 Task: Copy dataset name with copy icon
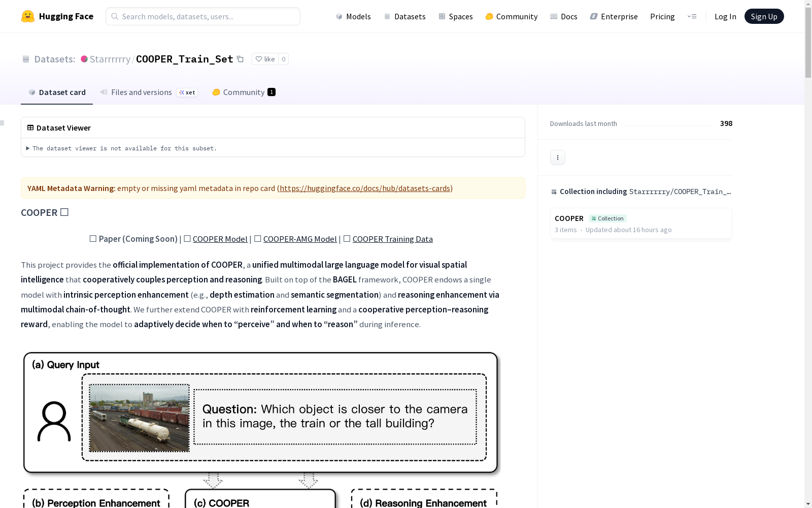pos(241,59)
